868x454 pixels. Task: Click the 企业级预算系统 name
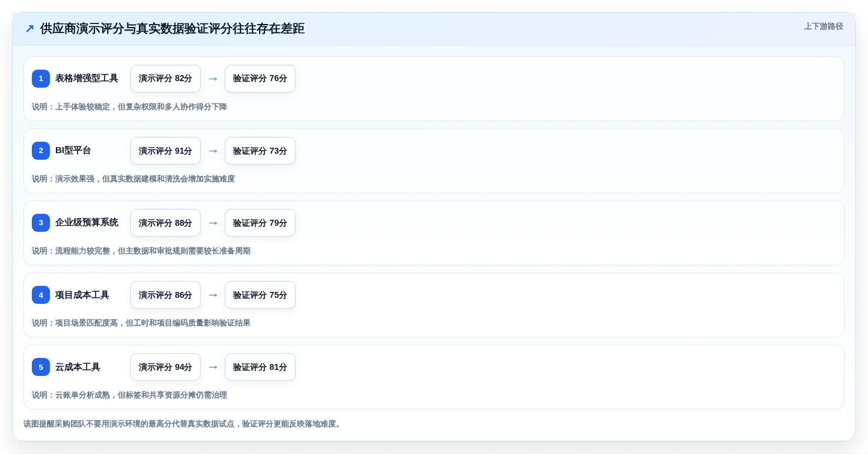[87, 223]
